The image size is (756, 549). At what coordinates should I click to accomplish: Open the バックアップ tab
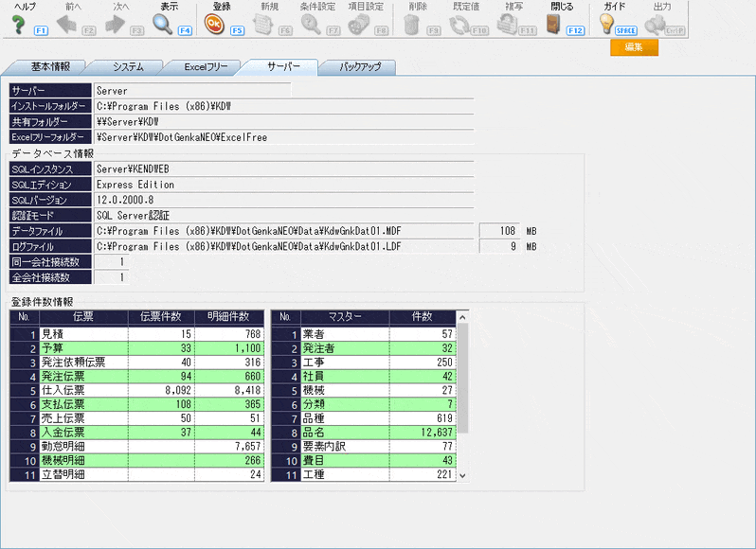click(x=360, y=67)
